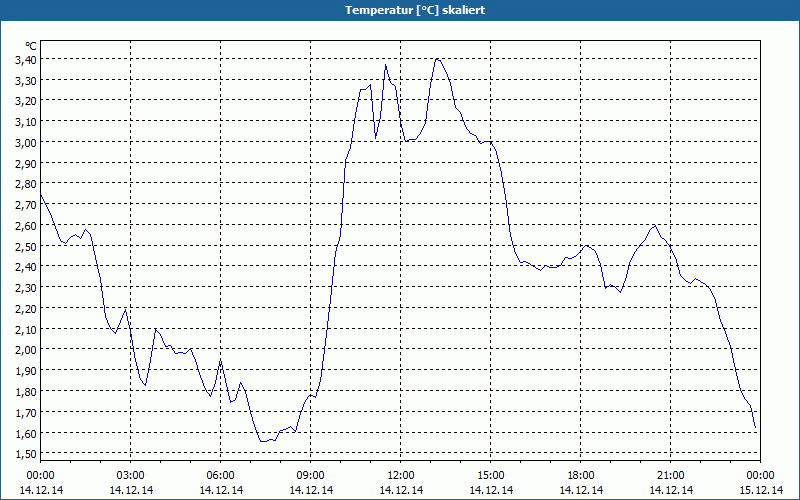This screenshot has height=500, width=800.
Task: Click the title "Temperatur [°C] skaliert"
Action: click(415, 10)
